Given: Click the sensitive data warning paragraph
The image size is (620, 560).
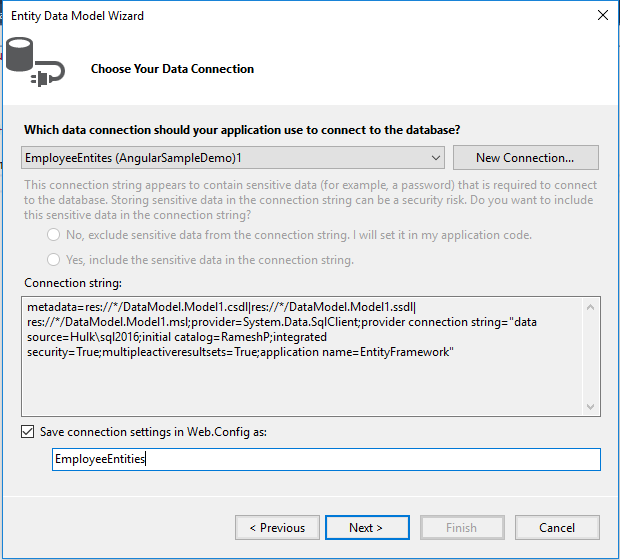Looking at the screenshot, I should point(310,200).
